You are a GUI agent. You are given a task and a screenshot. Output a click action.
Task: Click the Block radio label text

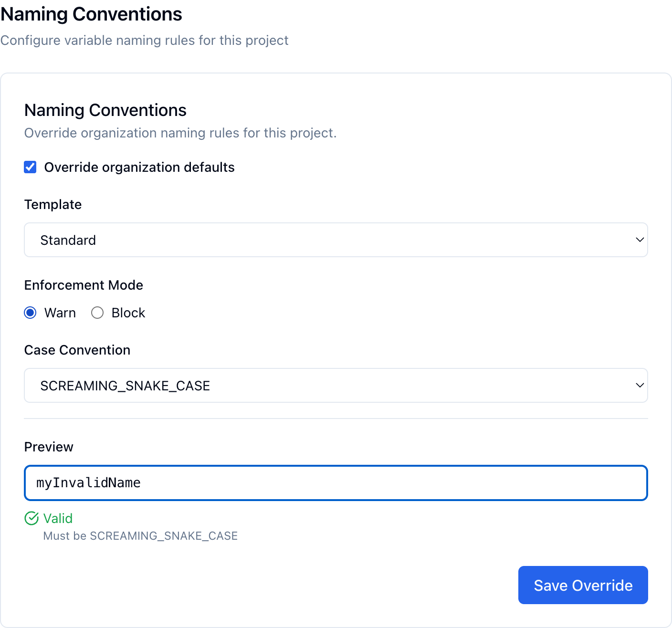[128, 313]
